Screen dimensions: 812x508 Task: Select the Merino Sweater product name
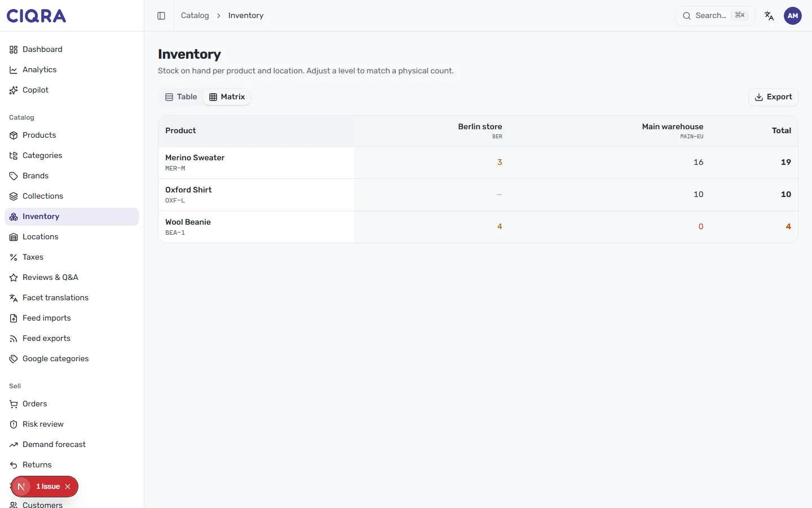(195, 158)
